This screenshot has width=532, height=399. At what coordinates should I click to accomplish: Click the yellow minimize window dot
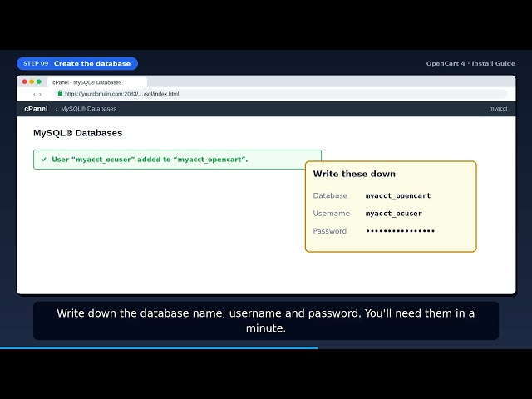click(32, 81)
